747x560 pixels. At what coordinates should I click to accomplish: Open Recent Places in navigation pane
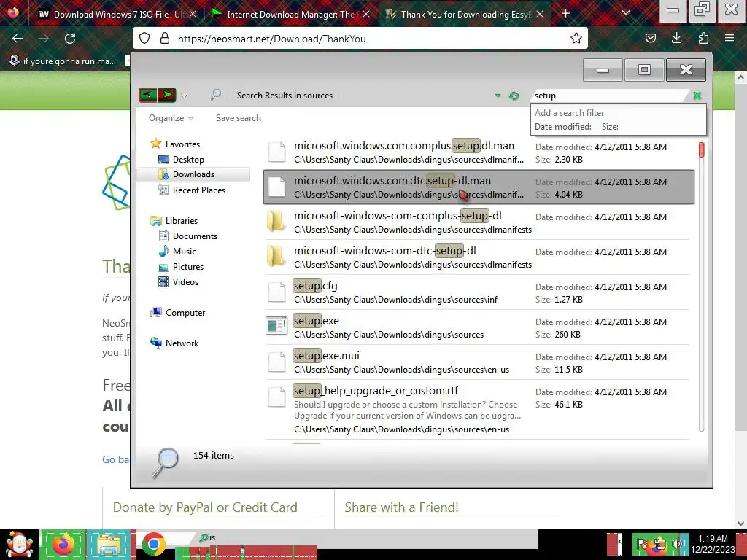pos(192,190)
